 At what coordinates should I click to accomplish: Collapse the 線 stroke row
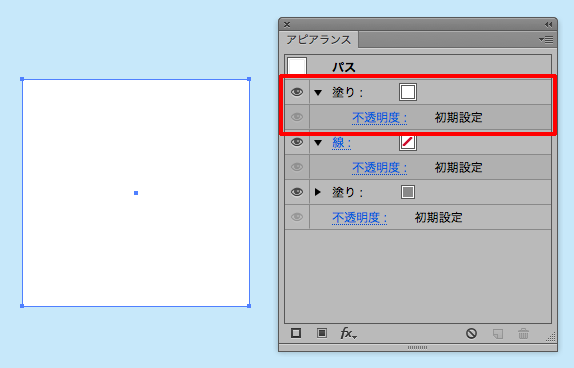coord(318,143)
